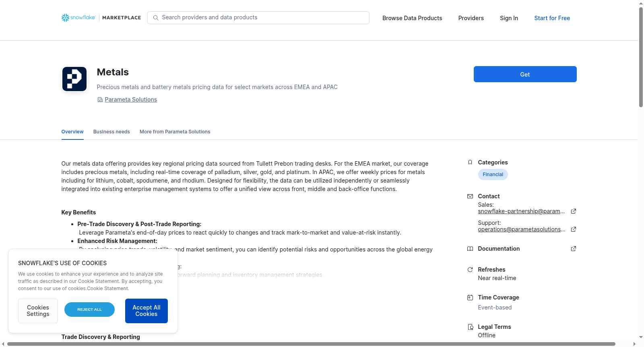This screenshot has height=347, width=644.
Task: Focus the search providers input field
Action: [258, 18]
